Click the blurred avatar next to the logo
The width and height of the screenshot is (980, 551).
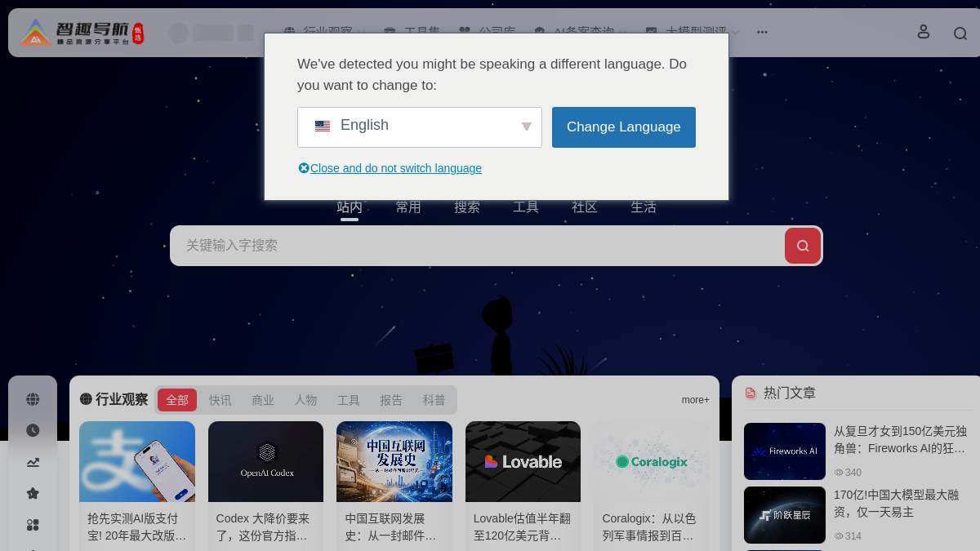pos(178,33)
